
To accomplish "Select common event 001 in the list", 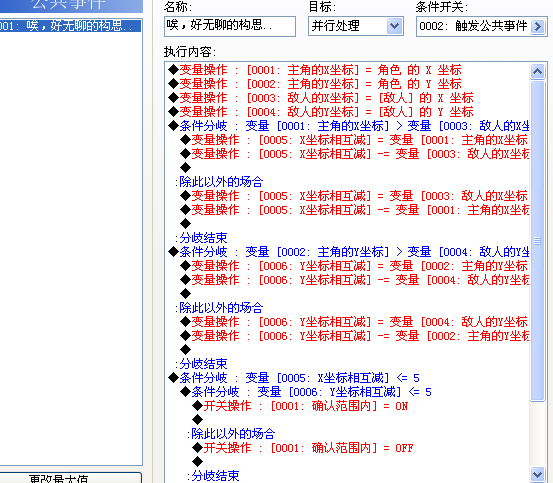I will pyautogui.click(x=70, y=26).
